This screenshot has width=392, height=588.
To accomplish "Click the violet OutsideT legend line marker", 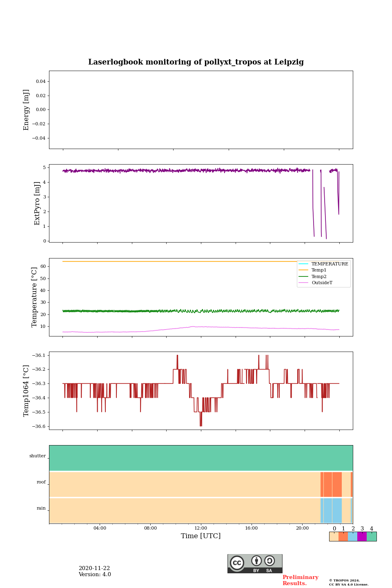I will (303, 283).
